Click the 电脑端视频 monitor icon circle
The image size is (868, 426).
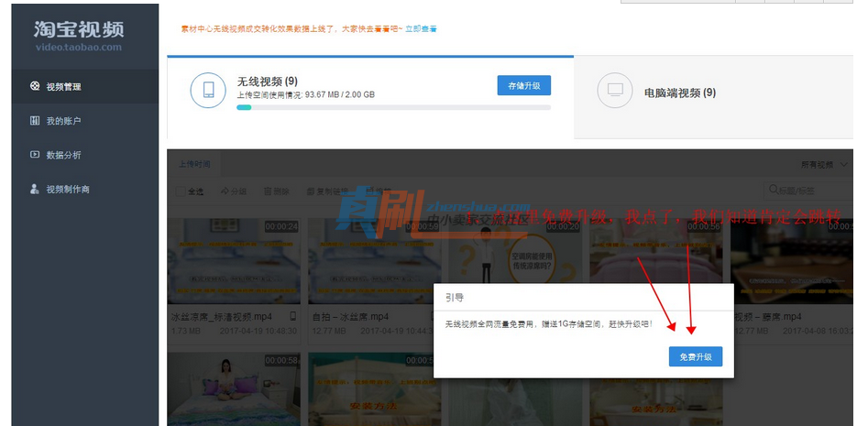[615, 90]
